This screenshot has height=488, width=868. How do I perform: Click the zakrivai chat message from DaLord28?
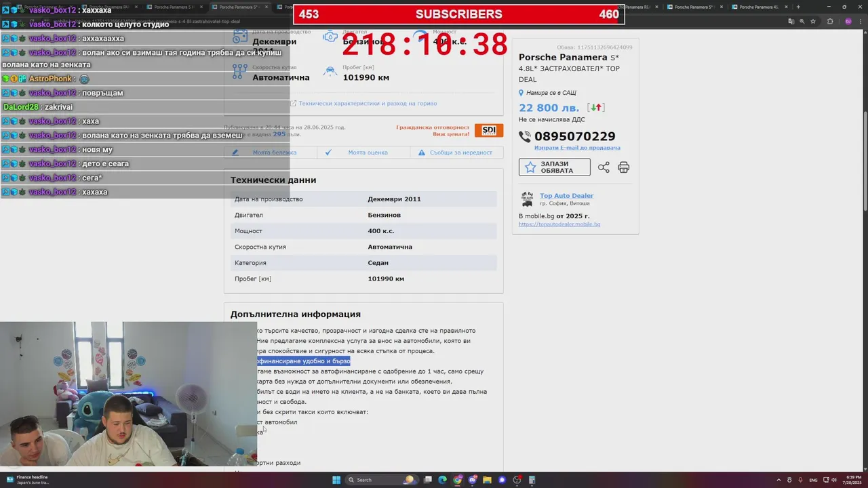click(58, 107)
